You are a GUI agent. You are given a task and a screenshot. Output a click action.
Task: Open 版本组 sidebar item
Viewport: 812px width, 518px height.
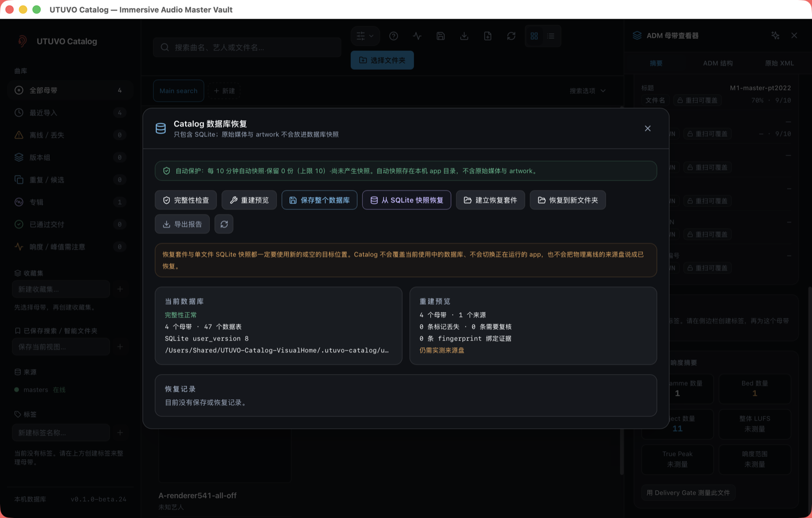70,157
